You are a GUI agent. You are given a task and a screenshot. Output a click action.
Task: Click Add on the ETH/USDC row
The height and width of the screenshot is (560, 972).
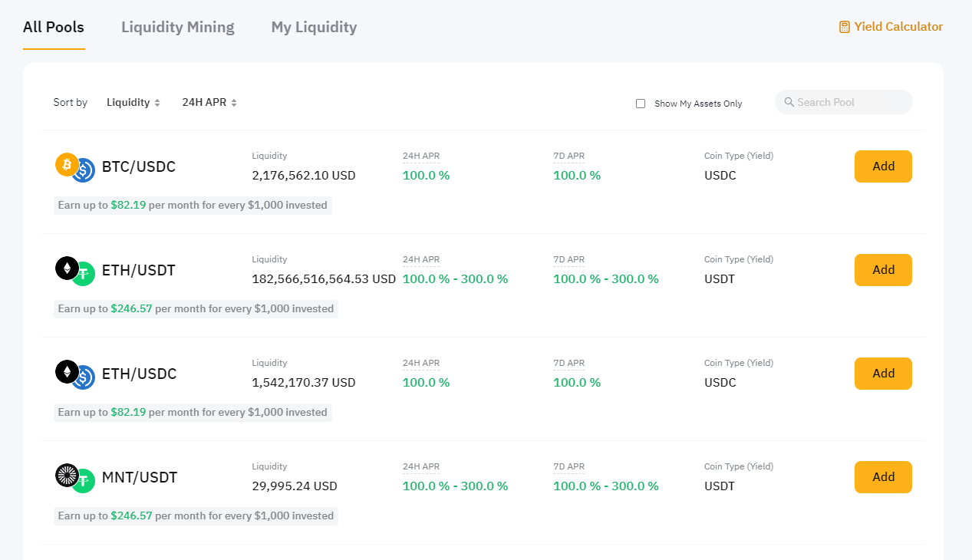pyautogui.click(x=883, y=374)
